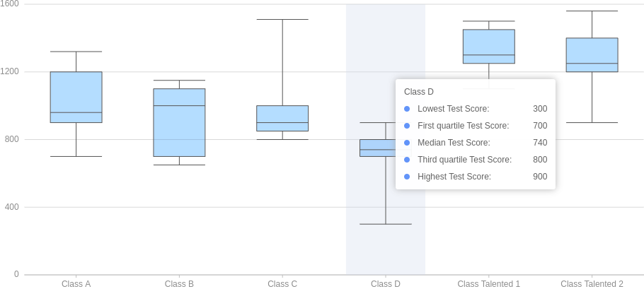
Task: Click the Class Talented 1 axis label
Action: pos(489,284)
